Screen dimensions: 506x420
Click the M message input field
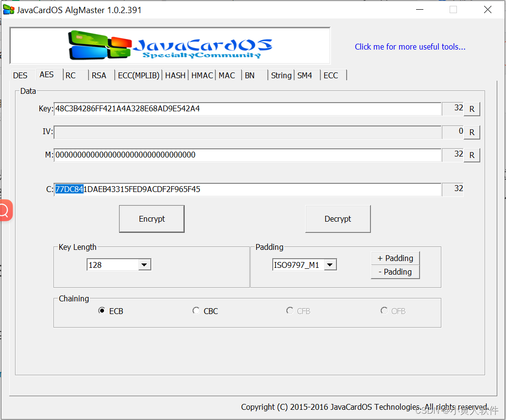pyautogui.click(x=247, y=155)
